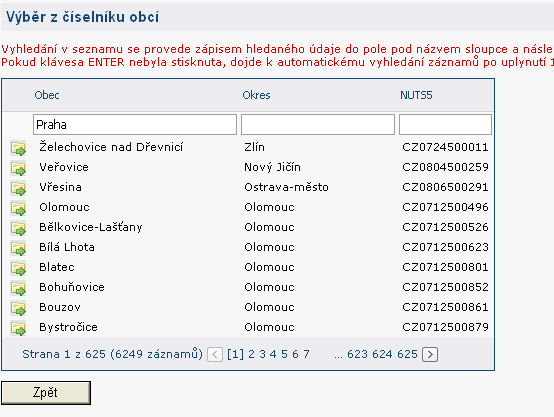Select the folder icon for Želechovice nad Dřevnicí

click(x=18, y=148)
